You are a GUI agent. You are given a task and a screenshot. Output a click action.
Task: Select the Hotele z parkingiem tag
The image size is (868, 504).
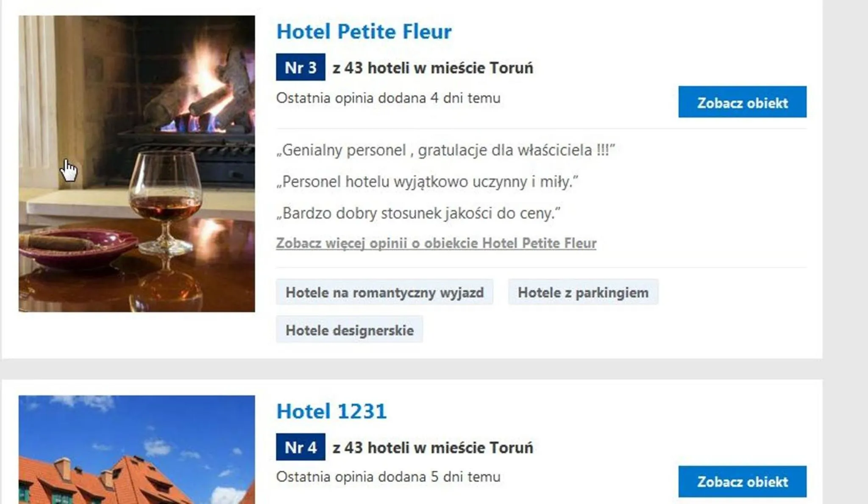583,291
